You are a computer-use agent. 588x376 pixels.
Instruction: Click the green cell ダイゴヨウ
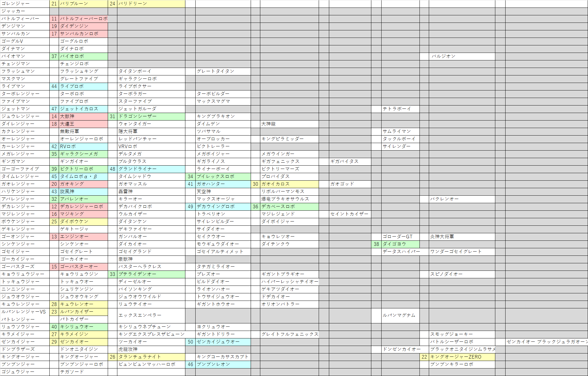[400, 244]
